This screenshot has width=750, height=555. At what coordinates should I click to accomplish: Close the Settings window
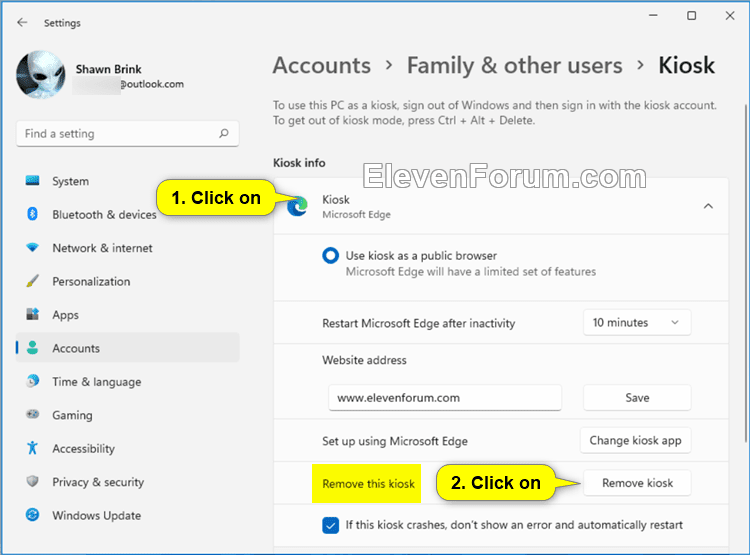[x=729, y=16]
